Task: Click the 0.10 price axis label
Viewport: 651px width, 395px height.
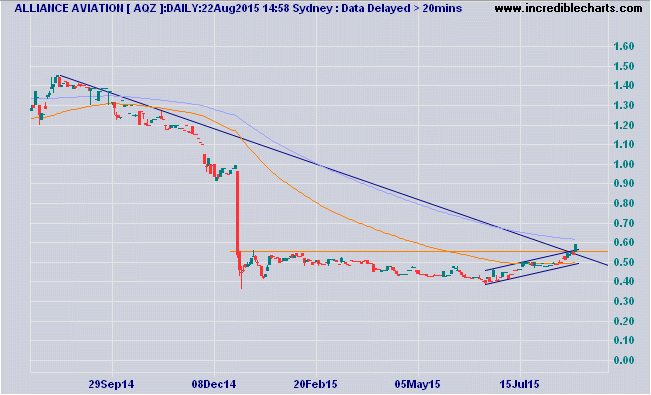Action: click(624, 340)
